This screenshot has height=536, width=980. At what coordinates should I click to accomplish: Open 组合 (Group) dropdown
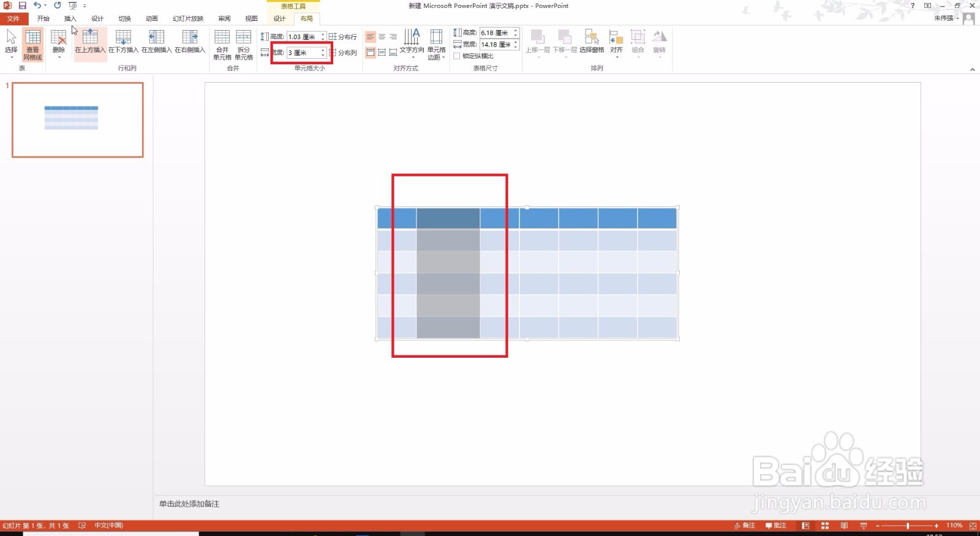[638, 44]
